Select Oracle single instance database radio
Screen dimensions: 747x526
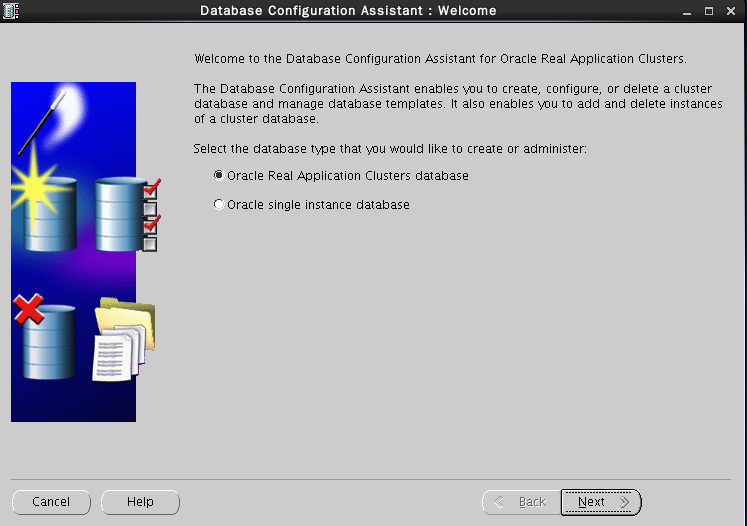(x=219, y=205)
